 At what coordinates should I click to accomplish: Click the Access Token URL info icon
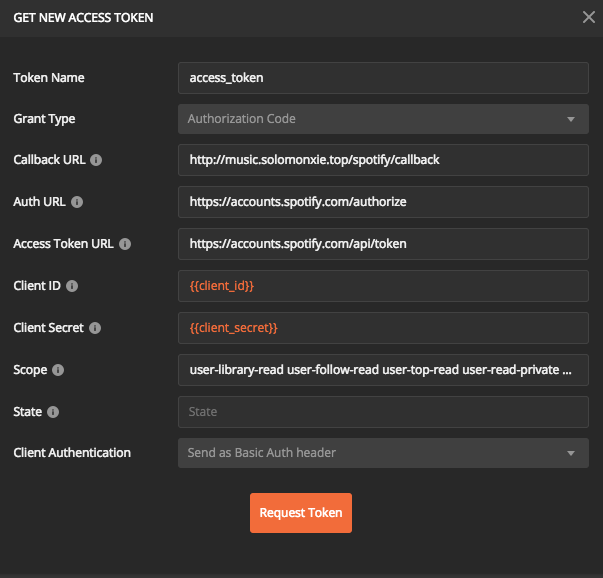click(x=125, y=244)
